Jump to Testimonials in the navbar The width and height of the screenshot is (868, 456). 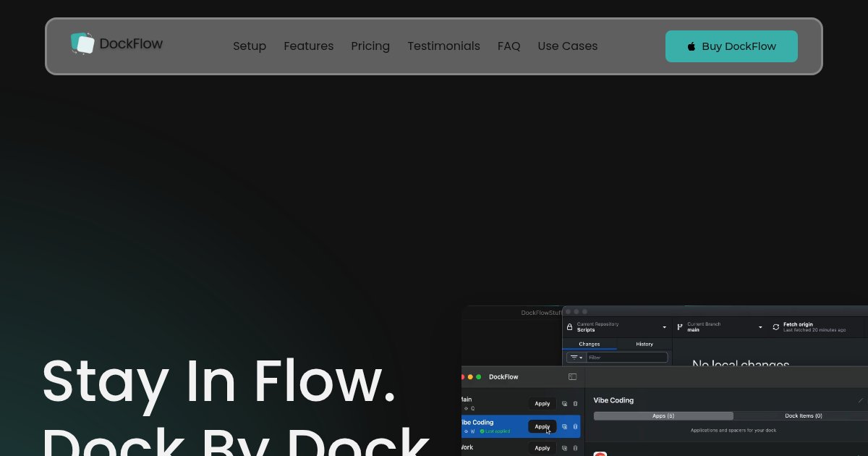click(x=443, y=46)
